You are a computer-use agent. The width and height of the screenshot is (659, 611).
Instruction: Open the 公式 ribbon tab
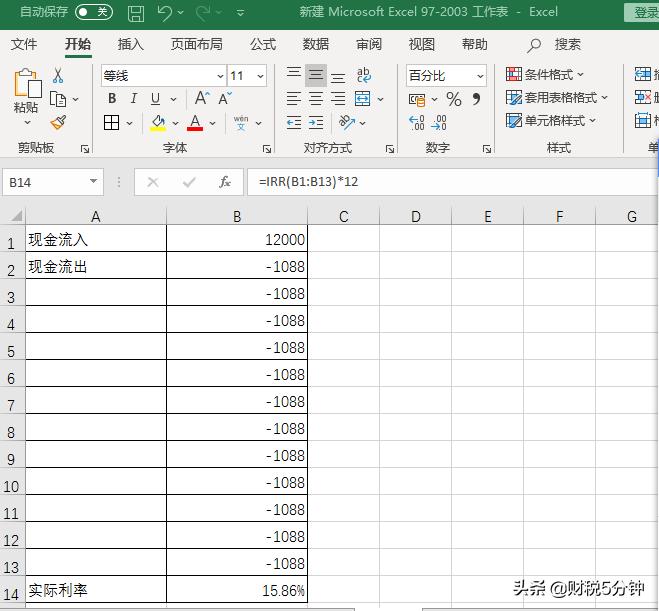263,44
